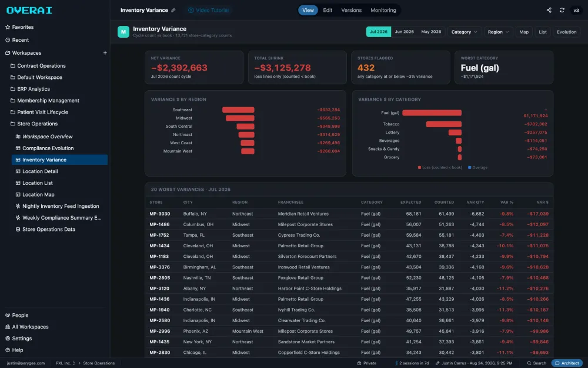Switch period to Jun 2026
This screenshot has height=368, width=588.
(405, 32)
